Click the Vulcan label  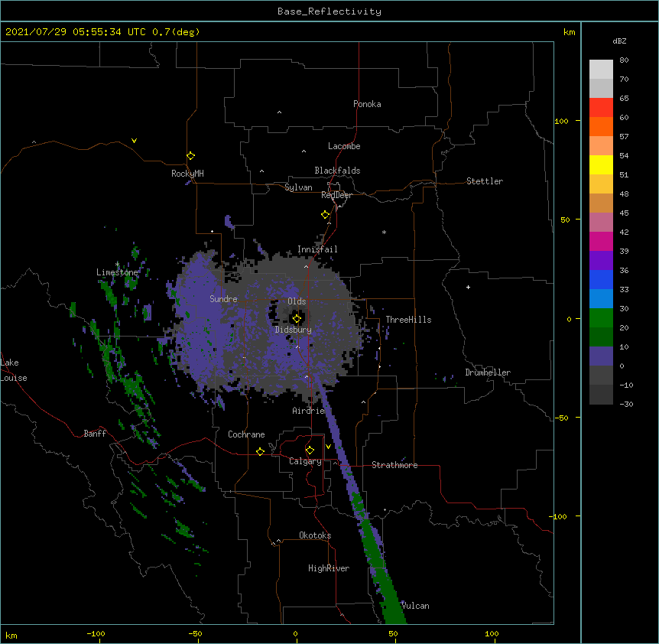click(415, 606)
